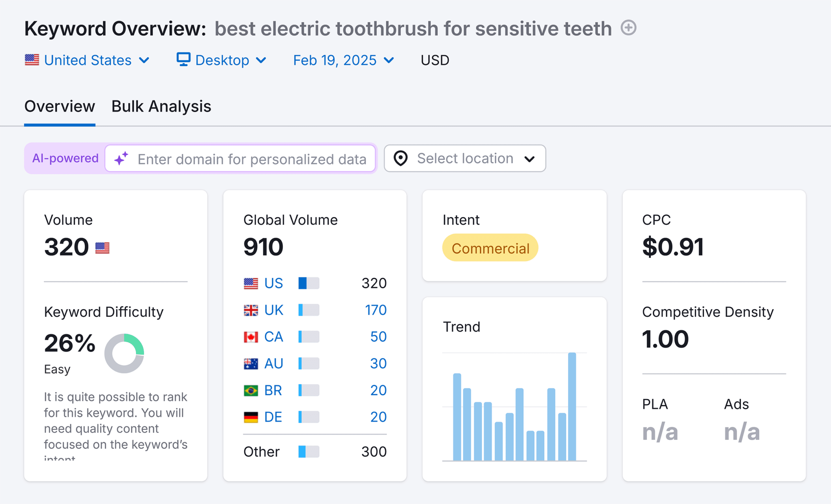831x504 pixels.
Task: Click the desktop monitor icon
Action: point(183,60)
